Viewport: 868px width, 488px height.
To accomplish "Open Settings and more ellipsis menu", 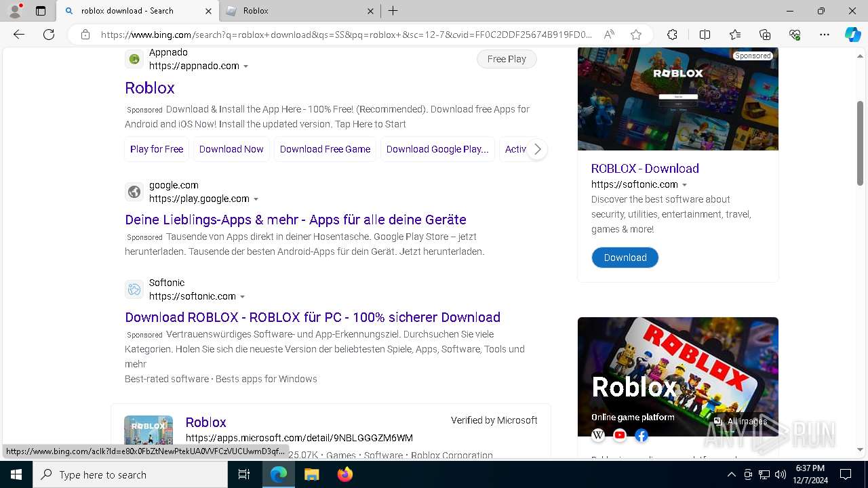I will 825,35.
